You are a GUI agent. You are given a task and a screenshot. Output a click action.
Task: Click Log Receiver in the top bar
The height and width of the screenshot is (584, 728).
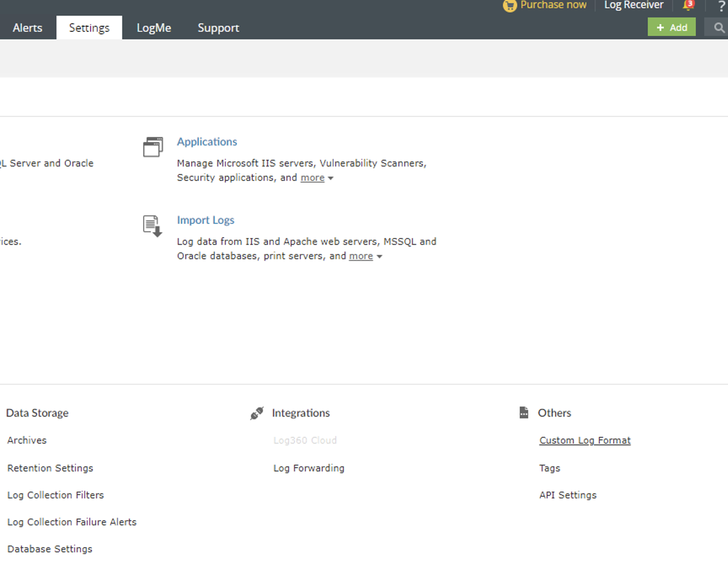[633, 5]
